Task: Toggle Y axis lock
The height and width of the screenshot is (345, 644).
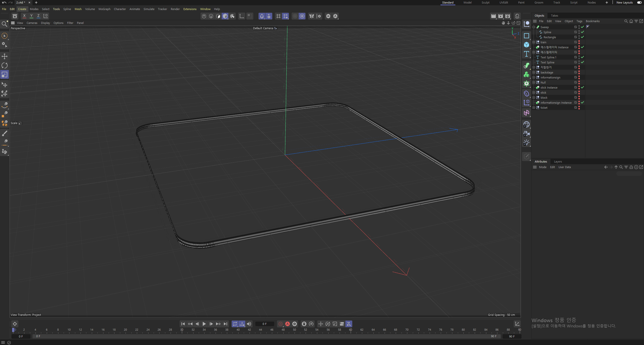Action: pyautogui.click(x=31, y=16)
